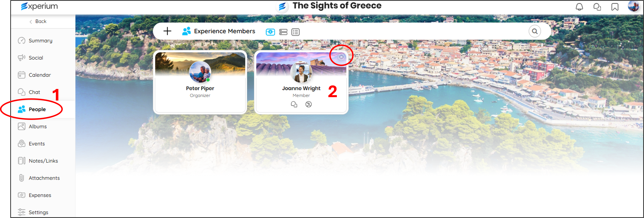Viewport: 644px width, 218px height.
Task: Click Peter Piper's profile picture
Action: click(200, 72)
